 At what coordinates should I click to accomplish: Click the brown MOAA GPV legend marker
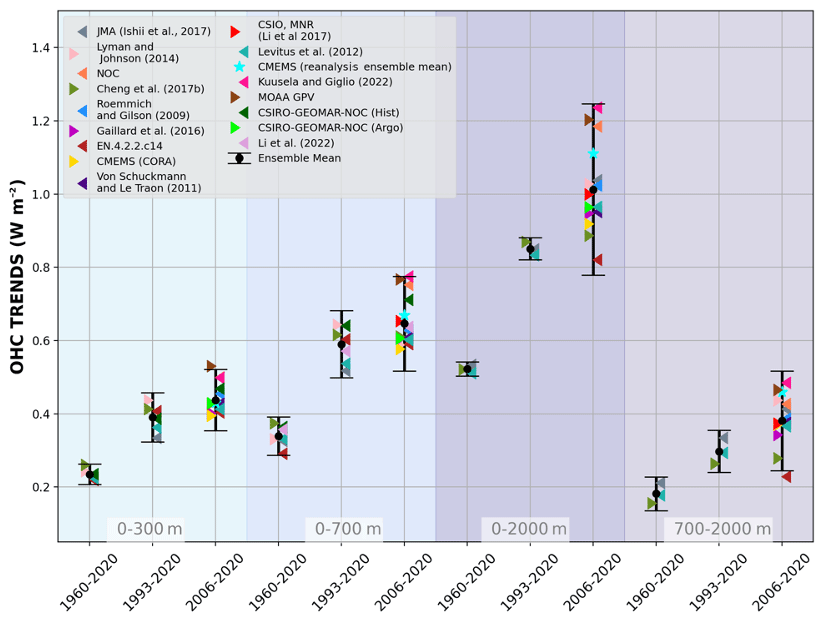point(236,97)
